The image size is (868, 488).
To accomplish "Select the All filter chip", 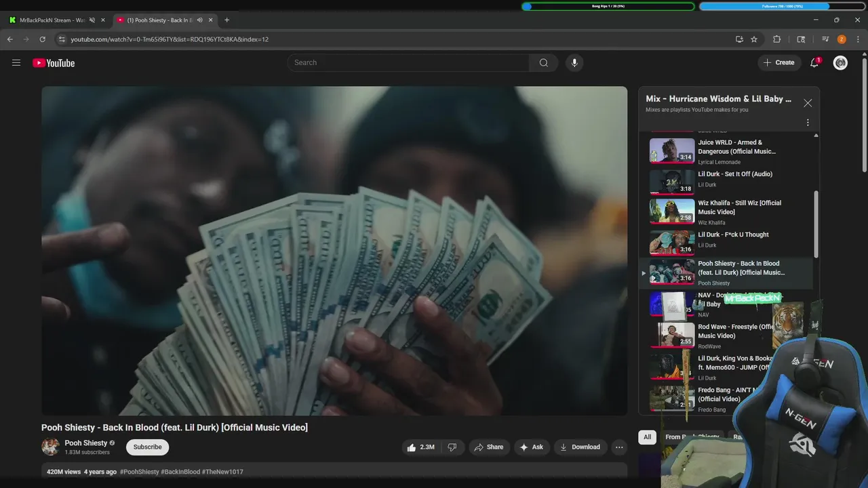I will click(648, 437).
